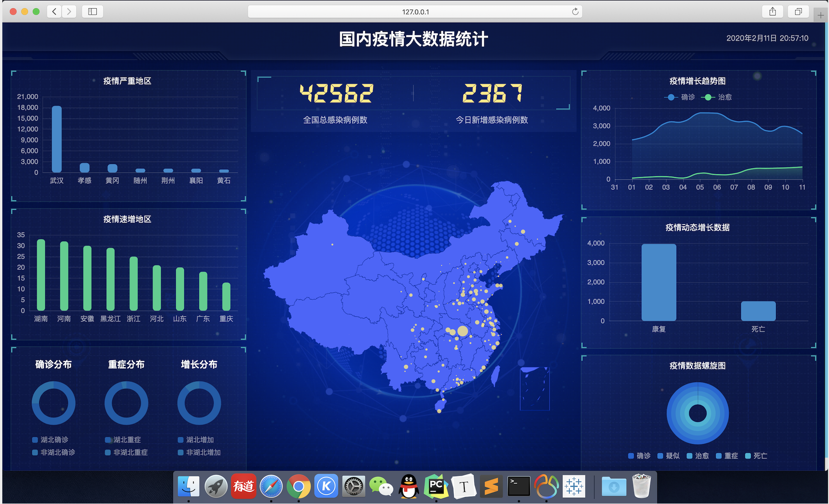This screenshot has height=504, width=829.
Task: Open Tableau from the dock
Action: point(574,486)
